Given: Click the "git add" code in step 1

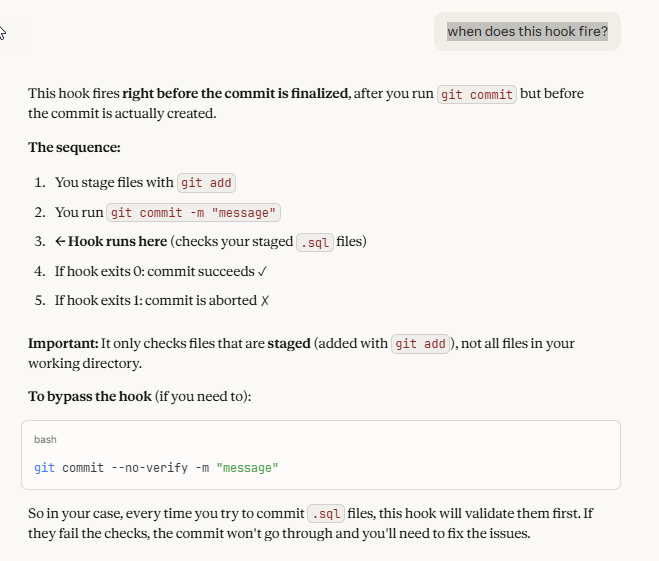Looking at the screenshot, I should (206, 183).
